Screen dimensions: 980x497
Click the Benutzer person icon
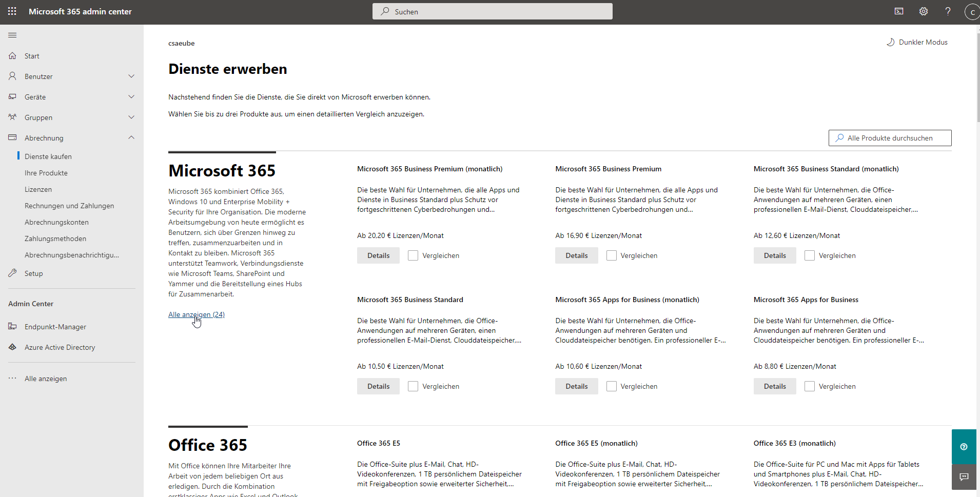click(x=12, y=76)
